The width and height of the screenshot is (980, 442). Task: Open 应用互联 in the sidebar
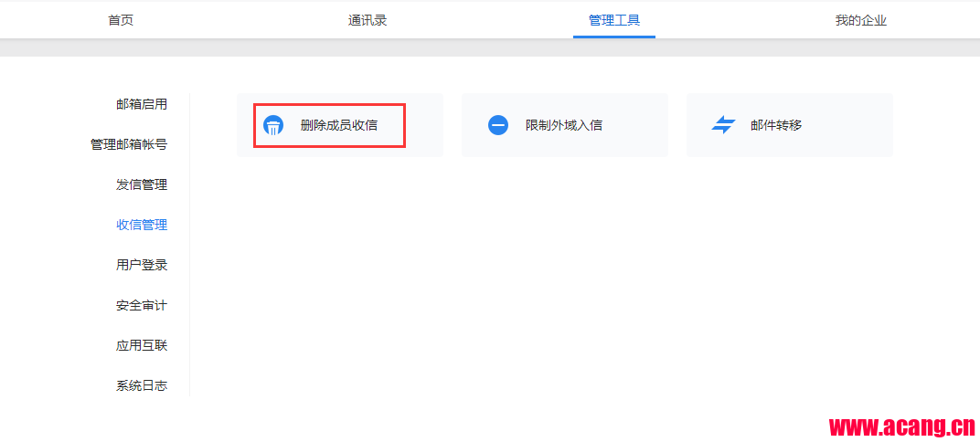[x=142, y=346]
